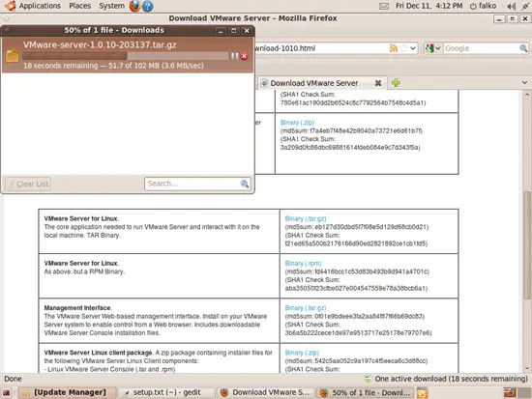Viewport: 532px width, 399px height.
Task: Close the Download VMware Server tab
Action: click(378, 83)
